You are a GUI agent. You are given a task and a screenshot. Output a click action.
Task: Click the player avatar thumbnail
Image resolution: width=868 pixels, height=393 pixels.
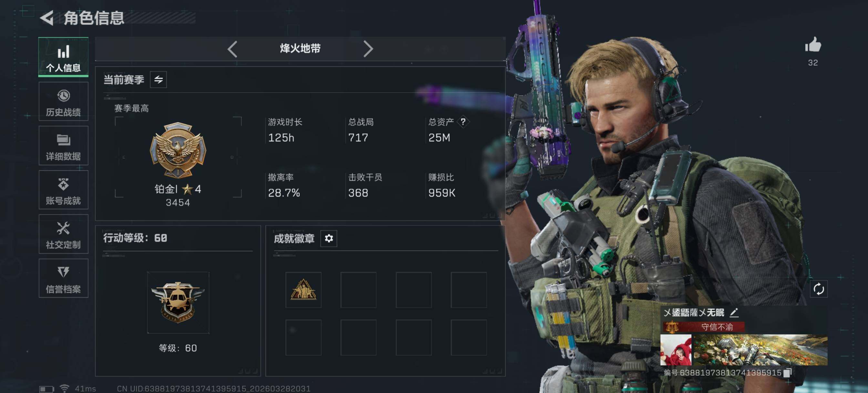676,350
